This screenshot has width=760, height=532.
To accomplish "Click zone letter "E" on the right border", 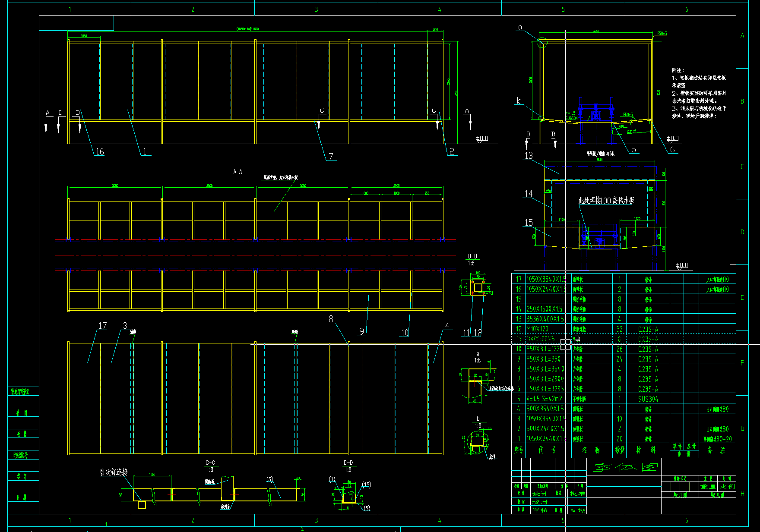I will pos(742,298).
